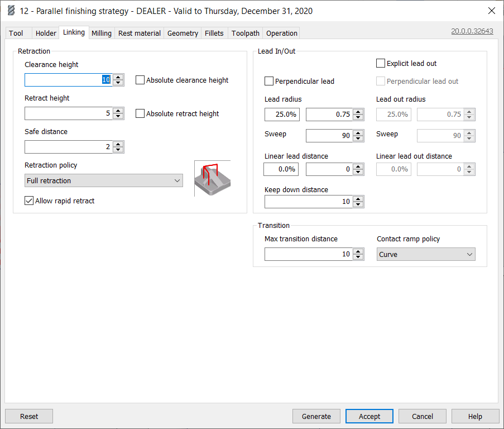The height and width of the screenshot is (429, 504).
Task: Increase Lead radius value with up arrow
Action: [x=358, y=112]
